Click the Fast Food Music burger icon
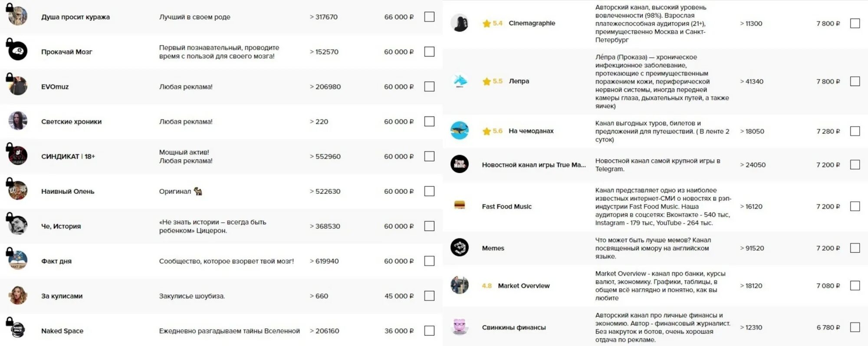The width and height of the screenshot is (868, 346). point(459,206)
